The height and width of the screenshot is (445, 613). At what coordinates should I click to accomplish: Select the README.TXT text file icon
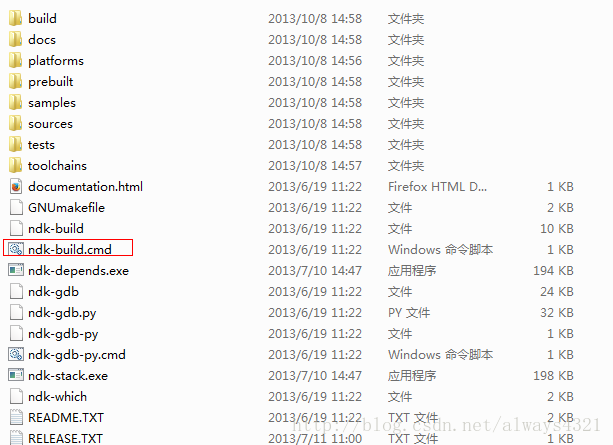(x=16, y=417)
